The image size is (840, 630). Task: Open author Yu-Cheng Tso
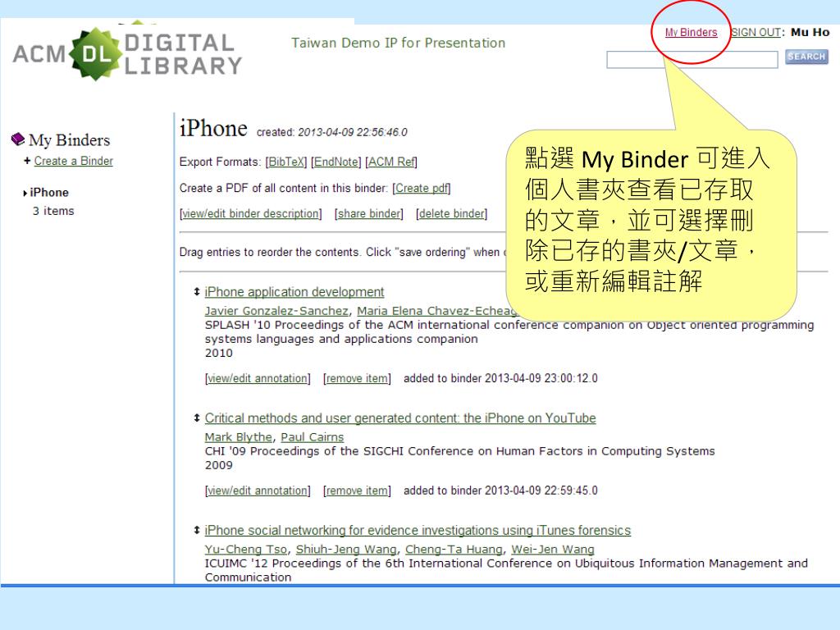point(246,549)
